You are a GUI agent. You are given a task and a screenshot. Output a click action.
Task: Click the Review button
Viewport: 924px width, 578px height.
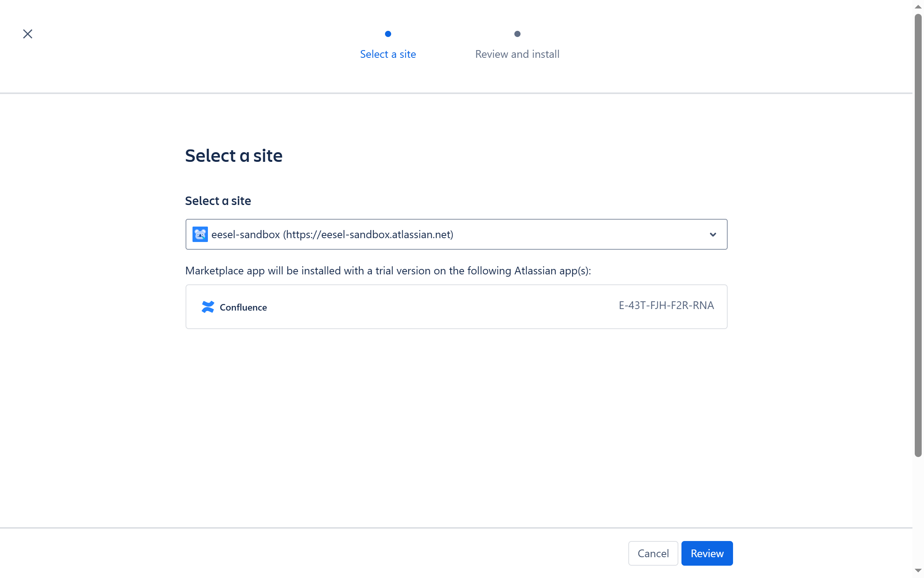(707, 553)
